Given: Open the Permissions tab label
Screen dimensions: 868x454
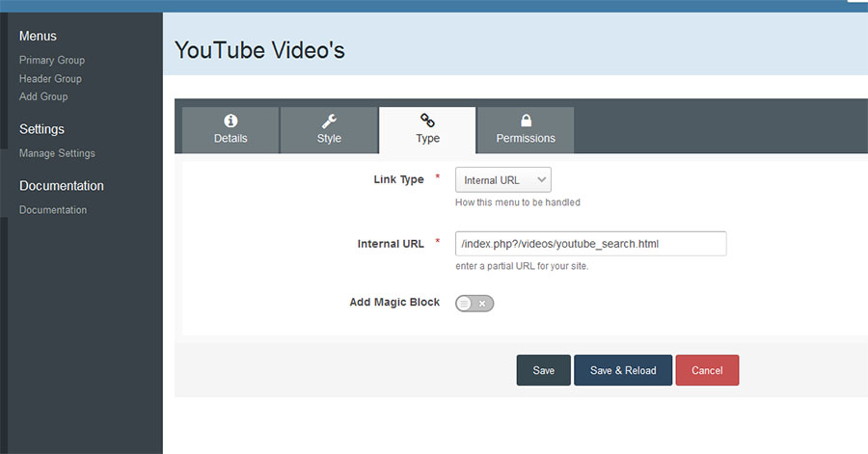Looking at the screenshot, I should [x=526, y=139].
